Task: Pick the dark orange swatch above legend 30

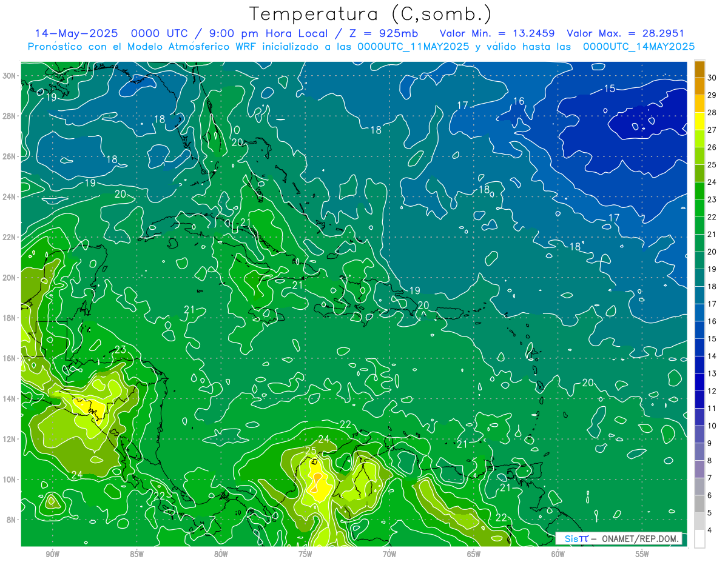Action: (700, 70)
